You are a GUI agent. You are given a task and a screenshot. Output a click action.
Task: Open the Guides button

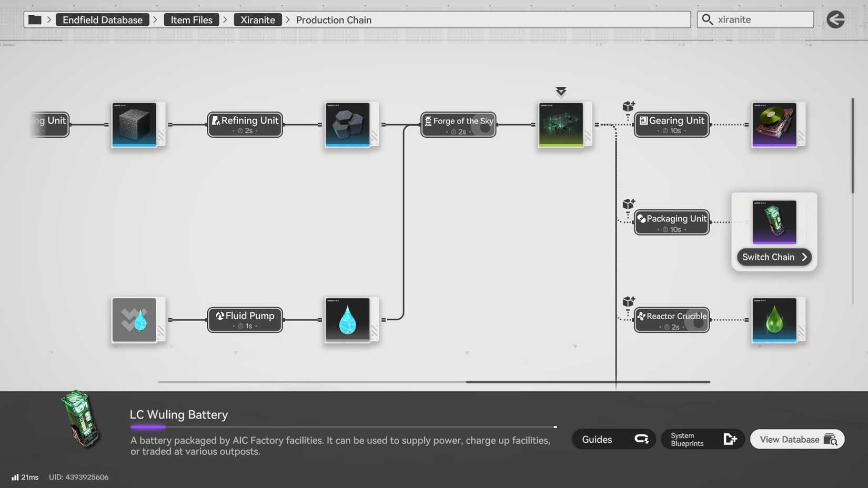(x=613, y=439)
